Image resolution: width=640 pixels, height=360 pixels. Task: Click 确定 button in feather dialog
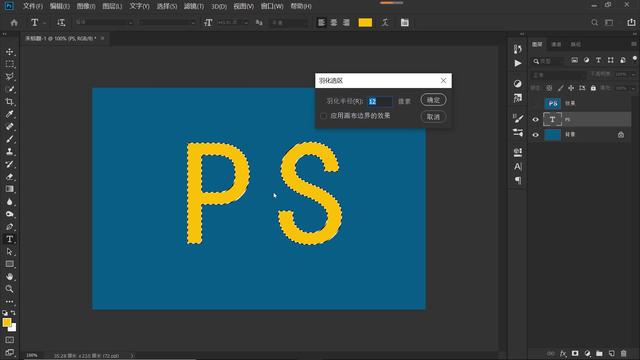pyautogui.click(x=433, y=100)
